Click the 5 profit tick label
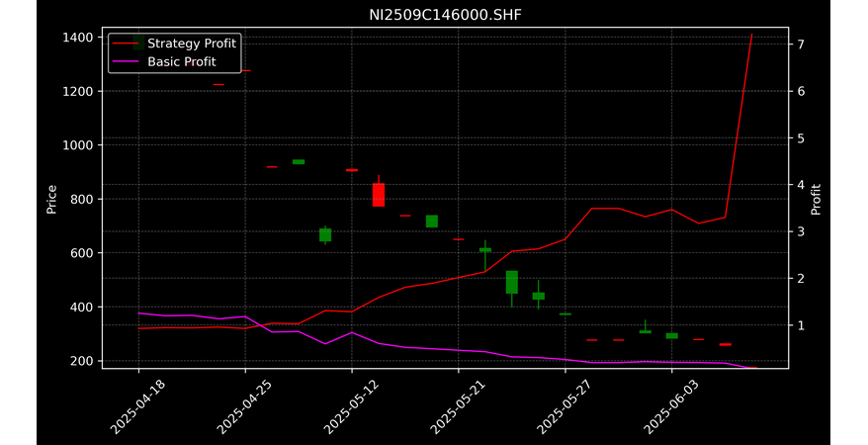This screenshot has width=868, height=445. [800, 137]
